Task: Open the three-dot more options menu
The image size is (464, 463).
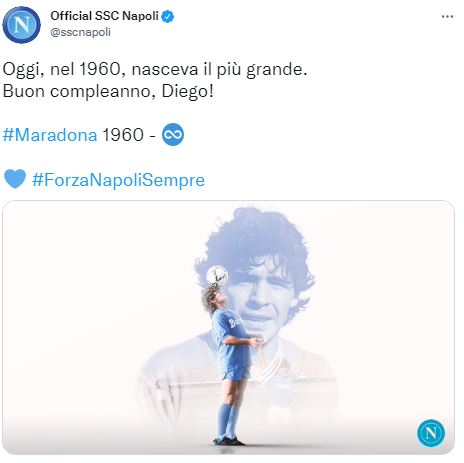Action: pyautogui.click(x=447, y=16)
